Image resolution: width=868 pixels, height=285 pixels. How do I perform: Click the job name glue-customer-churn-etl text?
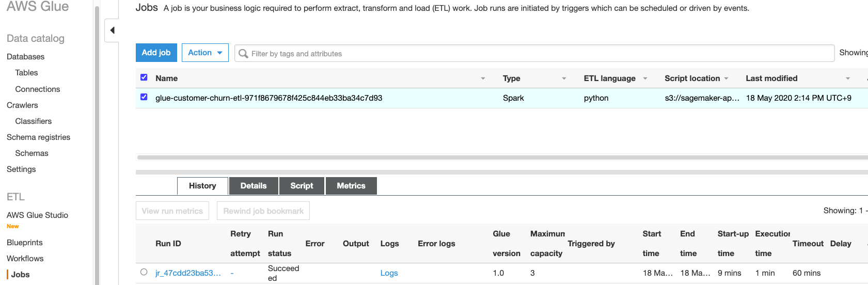pos(269,98)
